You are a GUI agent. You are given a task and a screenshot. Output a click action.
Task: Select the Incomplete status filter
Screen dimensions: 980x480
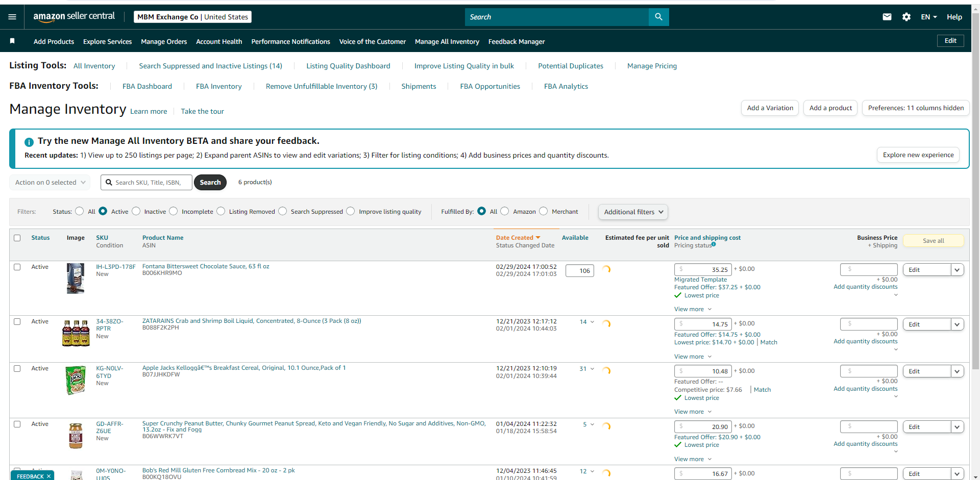(174, 211)
